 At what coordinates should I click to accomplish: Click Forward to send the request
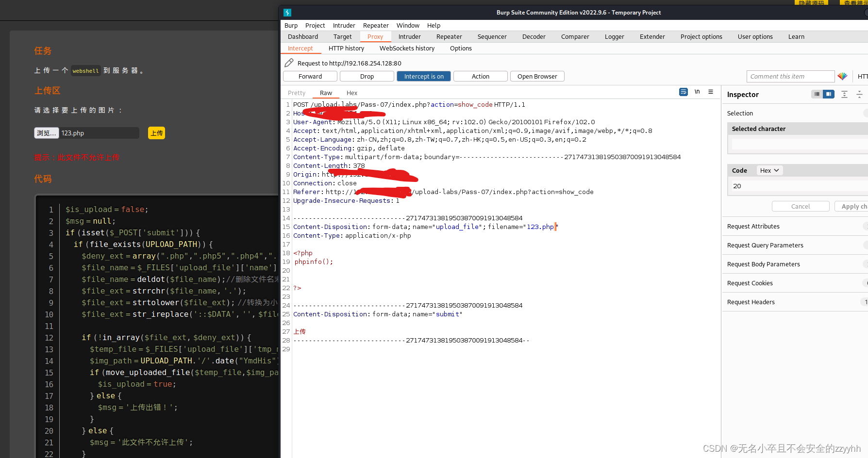pos(310,76)
